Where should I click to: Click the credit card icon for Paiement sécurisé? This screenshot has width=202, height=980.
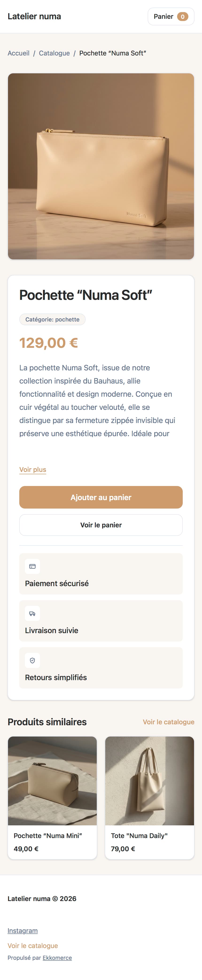(x=33, y=566)
